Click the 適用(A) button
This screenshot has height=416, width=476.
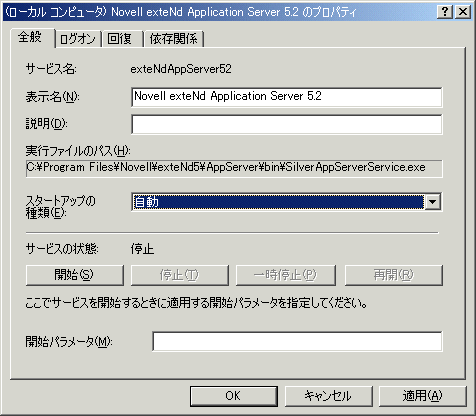click(x=422, y=396)
